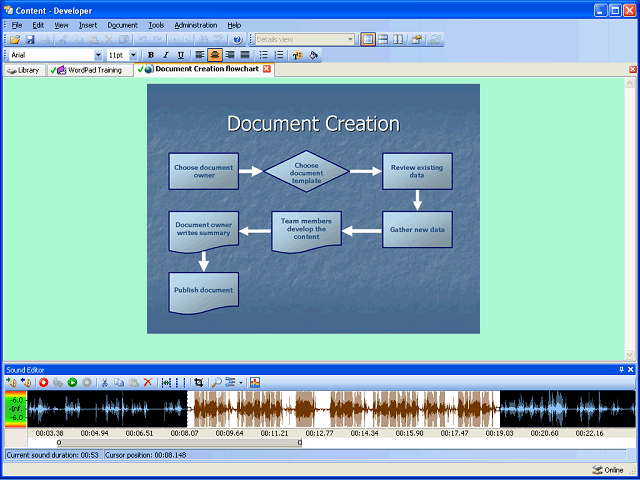
Task: Open the Document menu
Action: (x=122, y=25)
